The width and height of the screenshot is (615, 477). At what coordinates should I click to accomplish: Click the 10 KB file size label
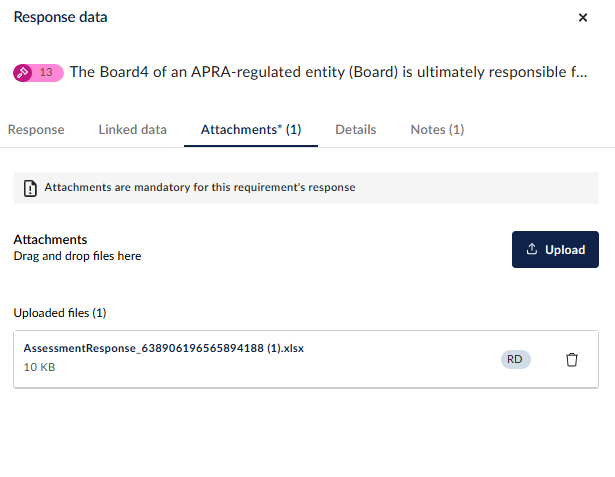[x=39, y=367]
